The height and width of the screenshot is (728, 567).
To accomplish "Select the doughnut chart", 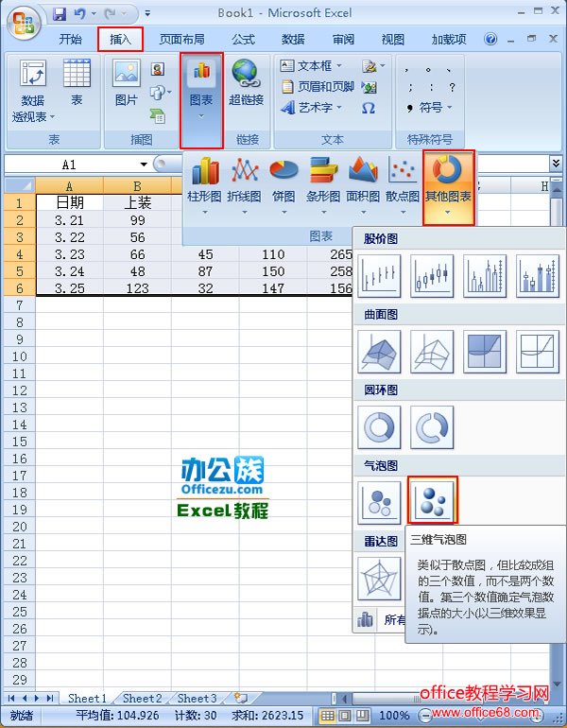I will pos(379,427).
